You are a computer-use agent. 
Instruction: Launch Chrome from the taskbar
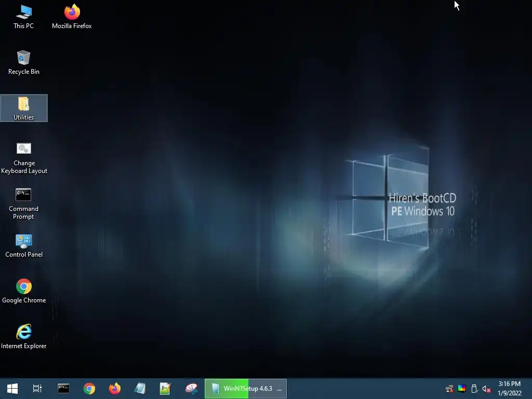89,389
